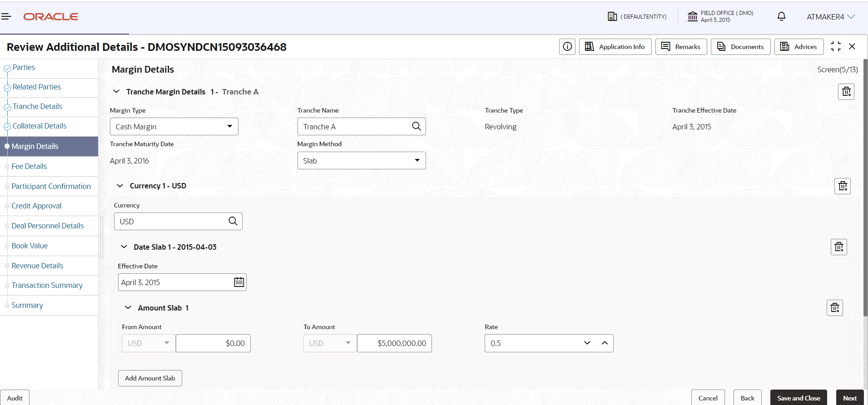Viewport: 868px width, 405px height.
Task: Search Tranche Name lookup icon
Action: coord(417,126)
